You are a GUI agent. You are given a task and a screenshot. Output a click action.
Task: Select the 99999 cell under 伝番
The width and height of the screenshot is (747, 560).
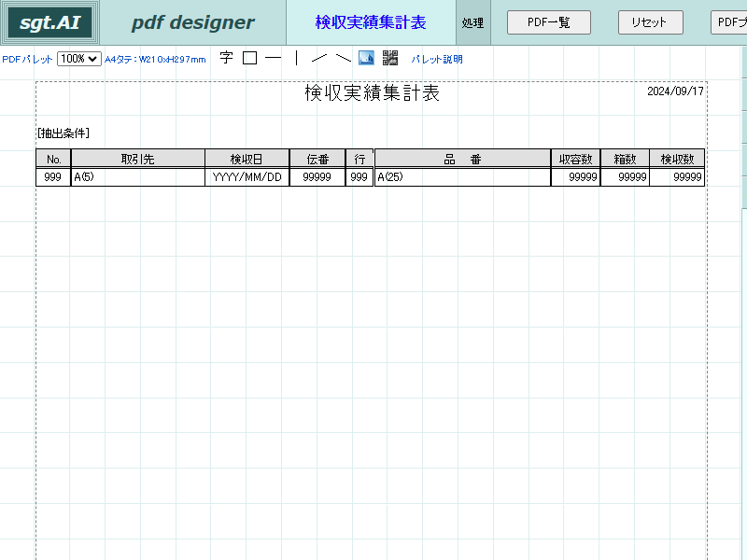pyautogui.click(x=317, y=177)
